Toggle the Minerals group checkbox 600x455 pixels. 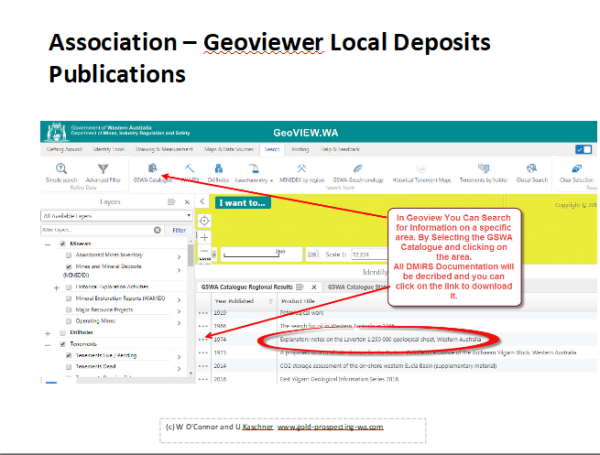pos(62,244)
